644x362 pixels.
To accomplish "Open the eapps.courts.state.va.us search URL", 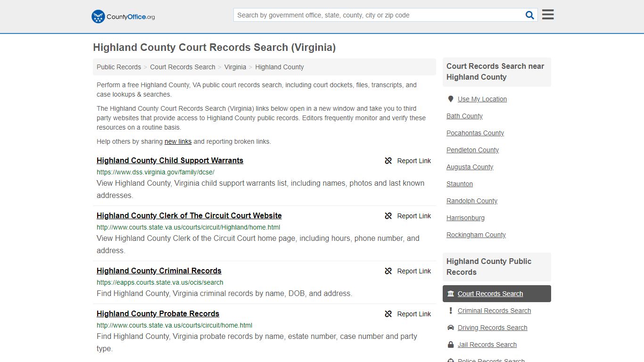I will click(x=160, y=282).
